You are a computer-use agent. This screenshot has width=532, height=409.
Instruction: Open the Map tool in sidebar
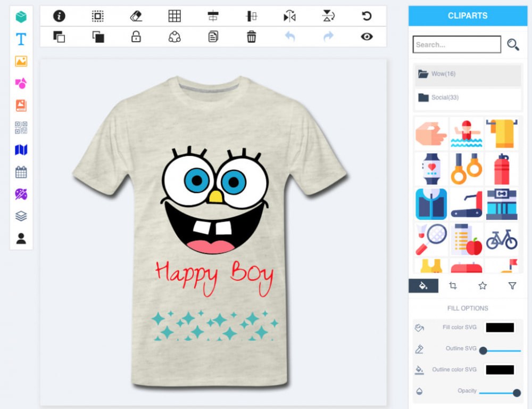tap(21, 150)
